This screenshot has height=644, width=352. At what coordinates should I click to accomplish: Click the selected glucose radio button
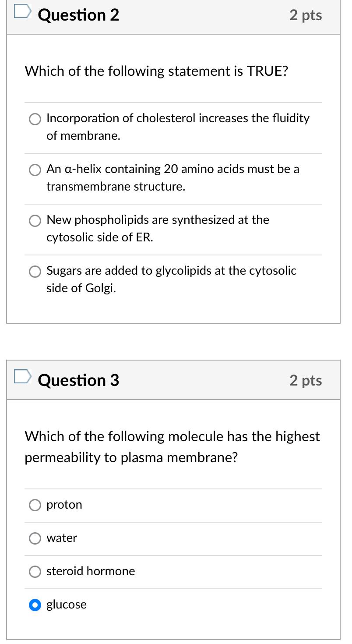(35, 605)
